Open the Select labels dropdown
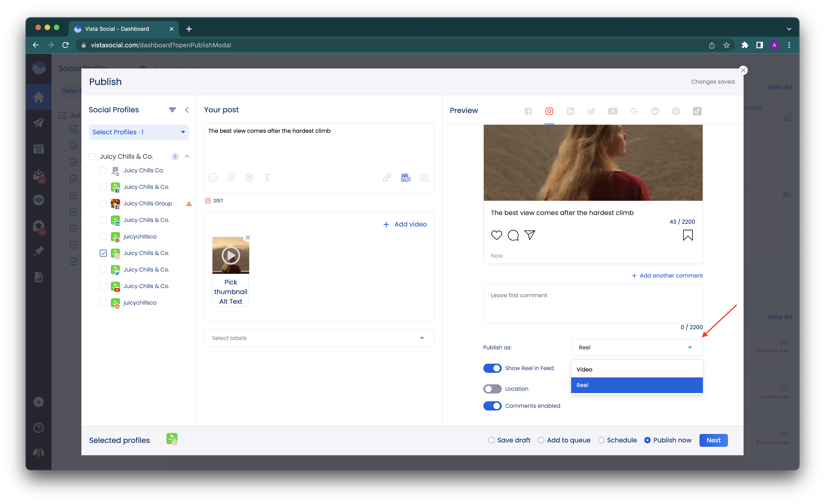This screenshot has height=504, width=825. coord(319,338)
